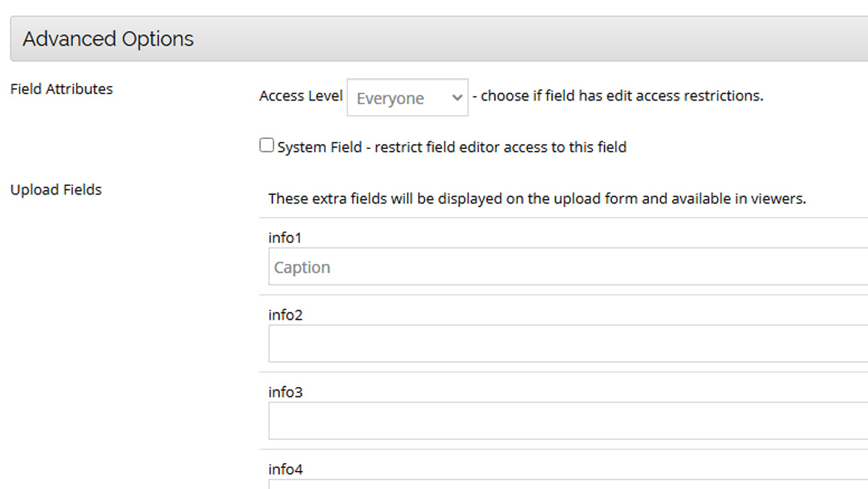Click the 'System Field - restrict field editor' label
The height and width of the screenshot is (489, 868).
click(452, 148)
